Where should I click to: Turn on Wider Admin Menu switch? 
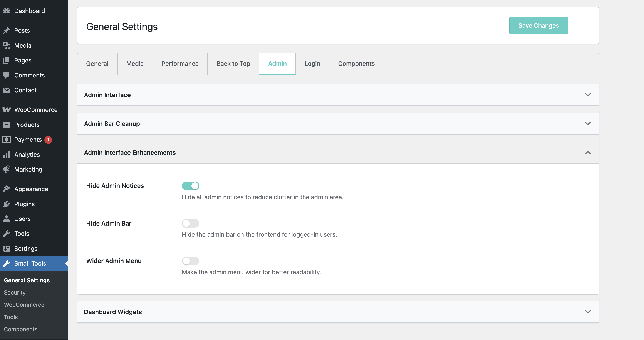click(190, 261)
